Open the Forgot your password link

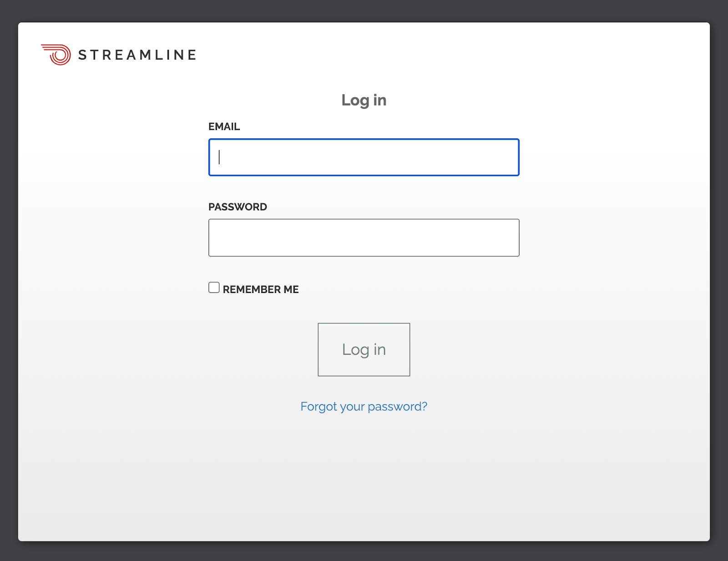(364, 406)
